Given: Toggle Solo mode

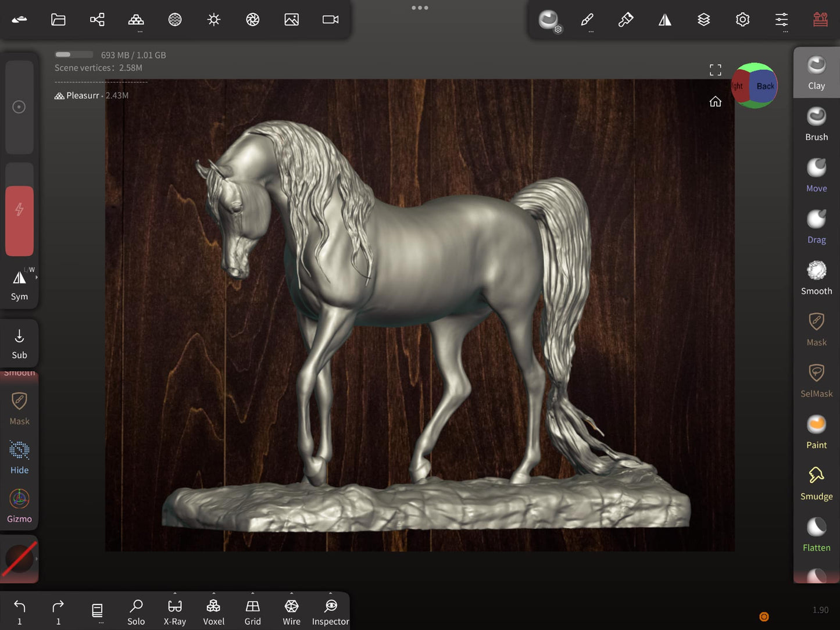Looking at the screenshot, I should pyautogui.click(x=136, y=612).
